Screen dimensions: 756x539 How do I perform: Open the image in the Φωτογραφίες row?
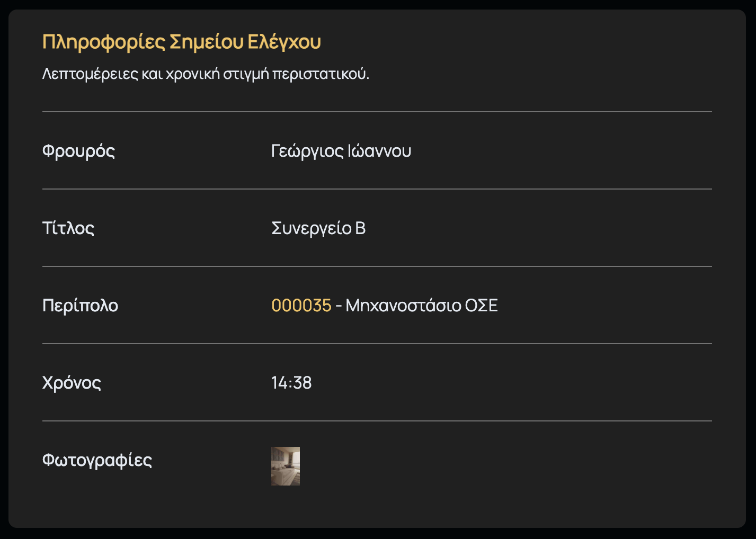[285, 465]
